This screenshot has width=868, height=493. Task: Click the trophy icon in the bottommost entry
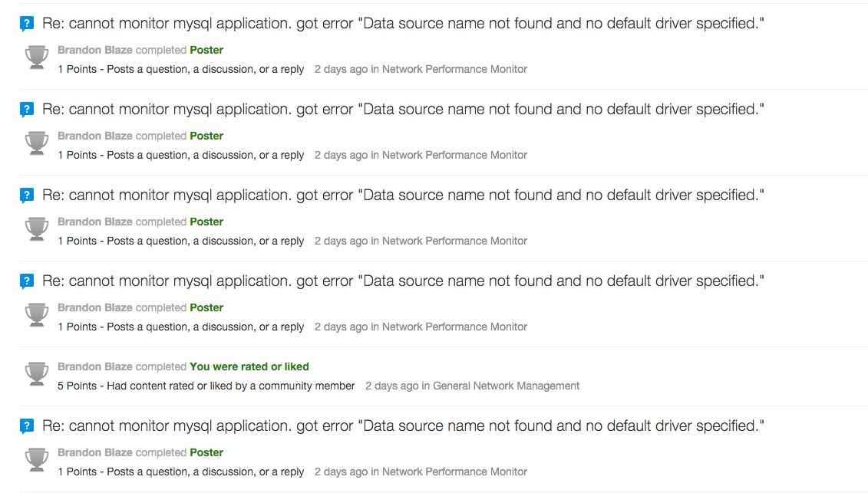(37, 459)
